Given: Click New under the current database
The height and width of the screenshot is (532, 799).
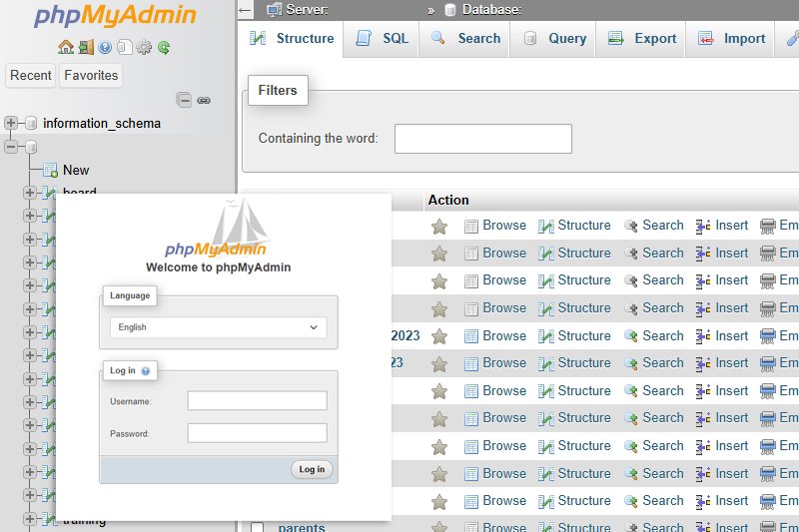Looking at the screenshot, I should click(76, 170).
